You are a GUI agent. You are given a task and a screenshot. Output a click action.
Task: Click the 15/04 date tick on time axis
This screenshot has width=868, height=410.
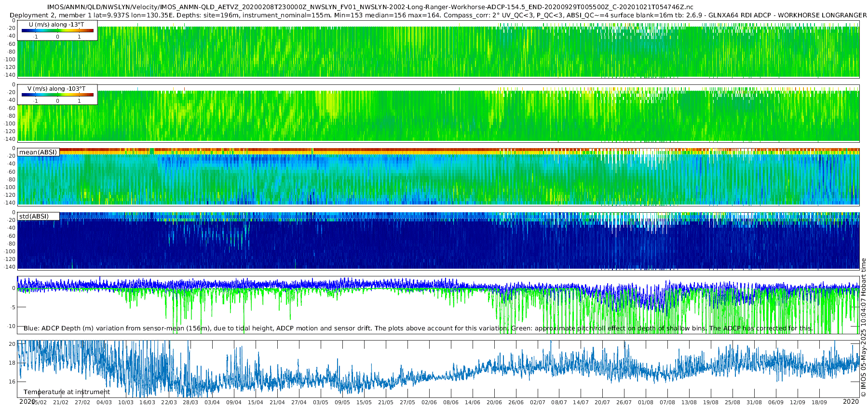[x=256, y=402]
